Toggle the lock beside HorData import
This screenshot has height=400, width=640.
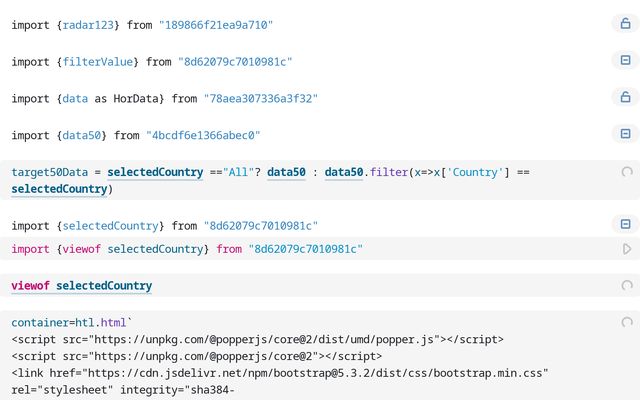click(625, 98)
